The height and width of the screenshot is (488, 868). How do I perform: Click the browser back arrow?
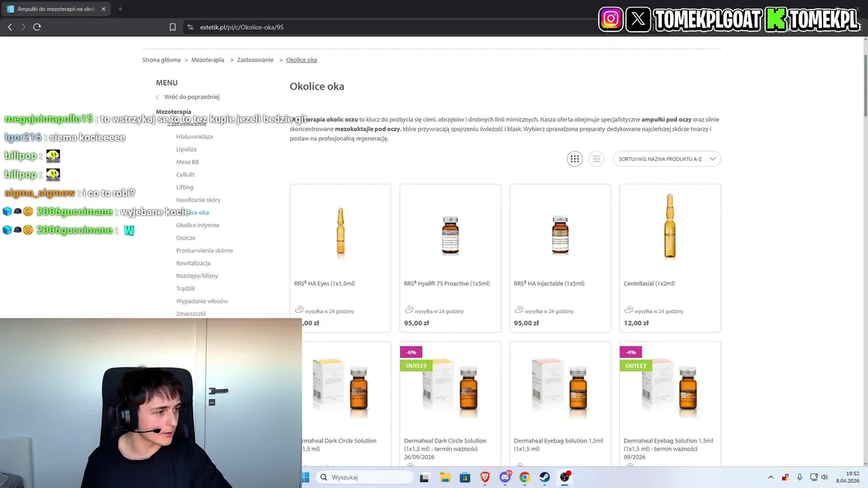tap(9, 27)
